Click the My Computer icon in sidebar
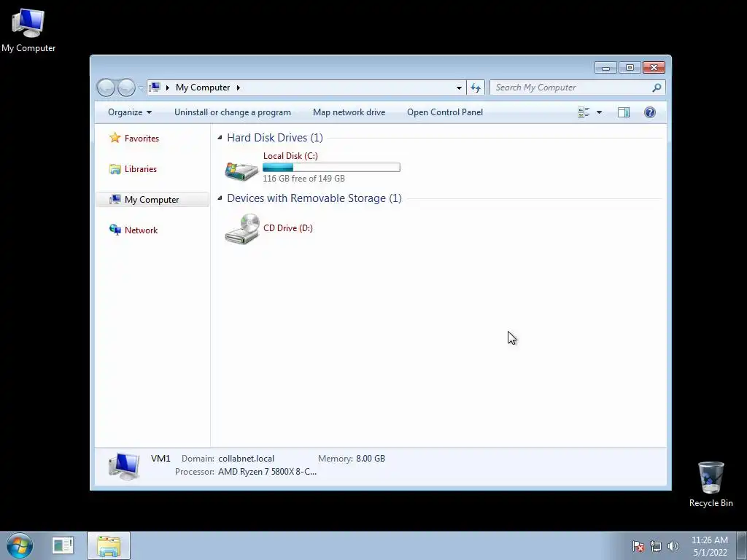Screen dimensions: 747x560 (x=115, y=200)
